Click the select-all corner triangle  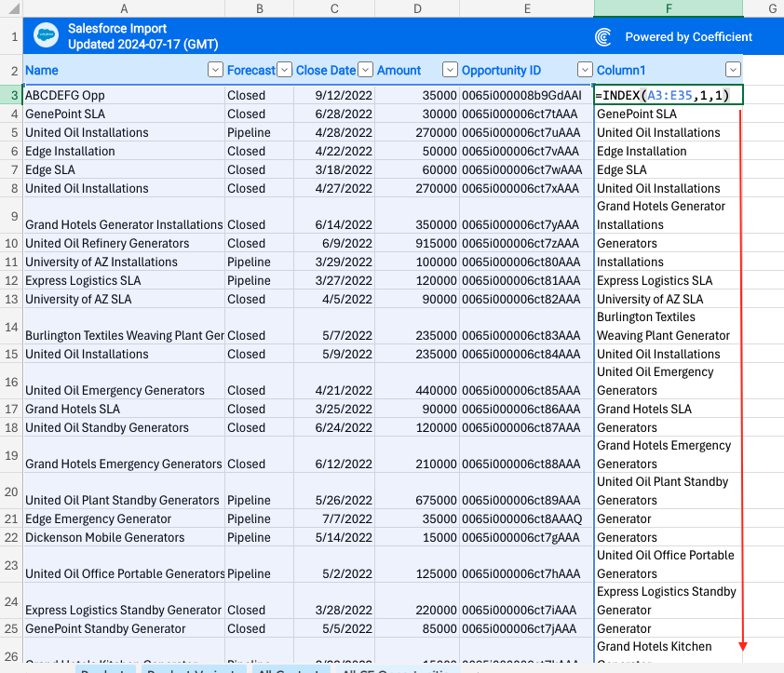(x=13, y=8)
